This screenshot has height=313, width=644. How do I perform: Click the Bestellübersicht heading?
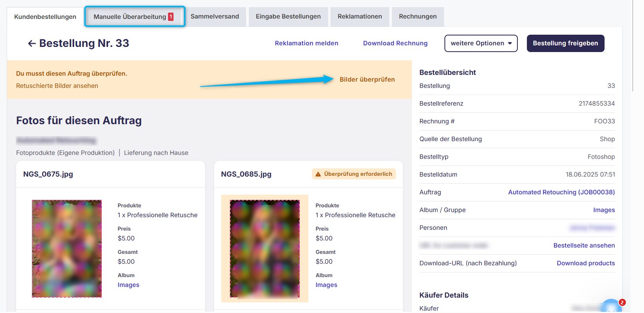[x=448, y=73]
